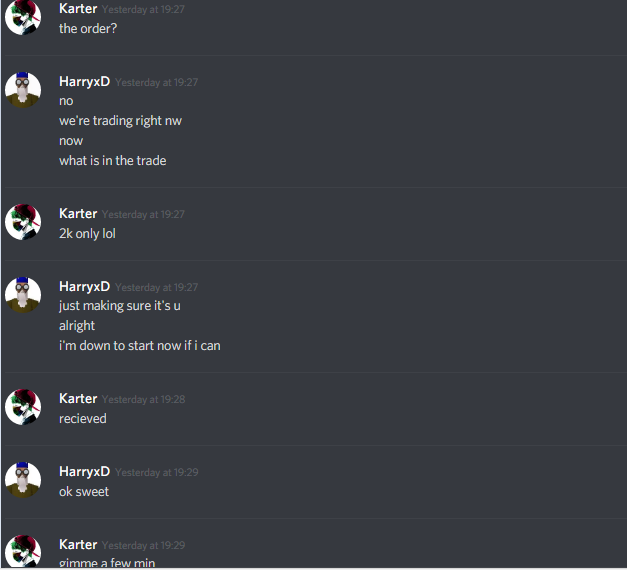Open HarryxD's avatar beside "just making sure it's u"
The width and height of the screenshot is (627, 570).
23,295
